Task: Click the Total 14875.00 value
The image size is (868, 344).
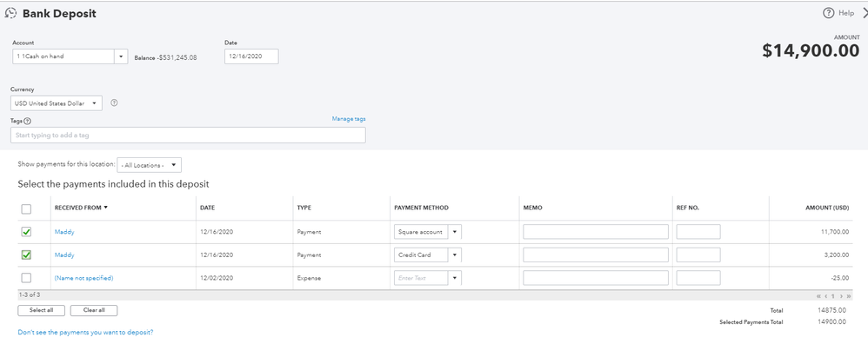Action: pos(831,310)
